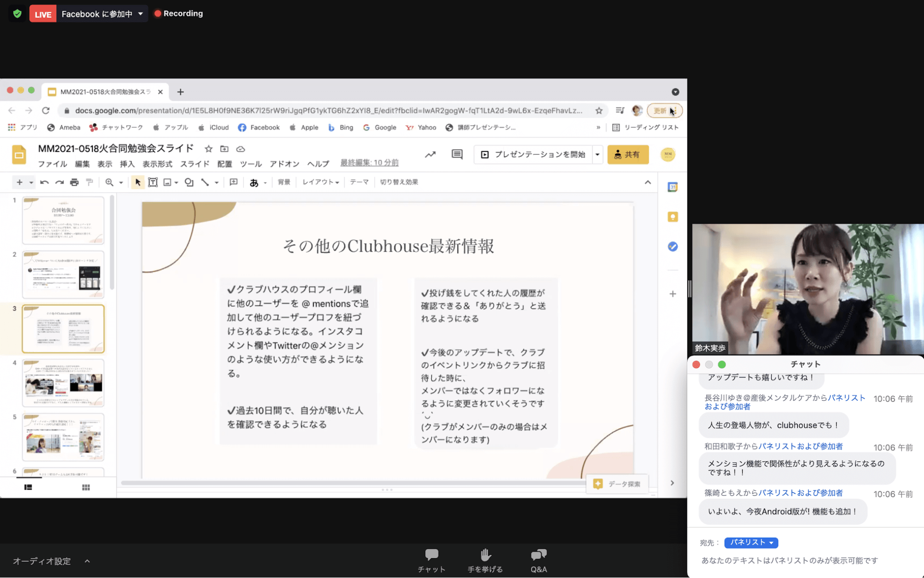The height and width of the screenshot is (578, 924).
Task: Select the paint format roller icon
Action: pos(90,182)
